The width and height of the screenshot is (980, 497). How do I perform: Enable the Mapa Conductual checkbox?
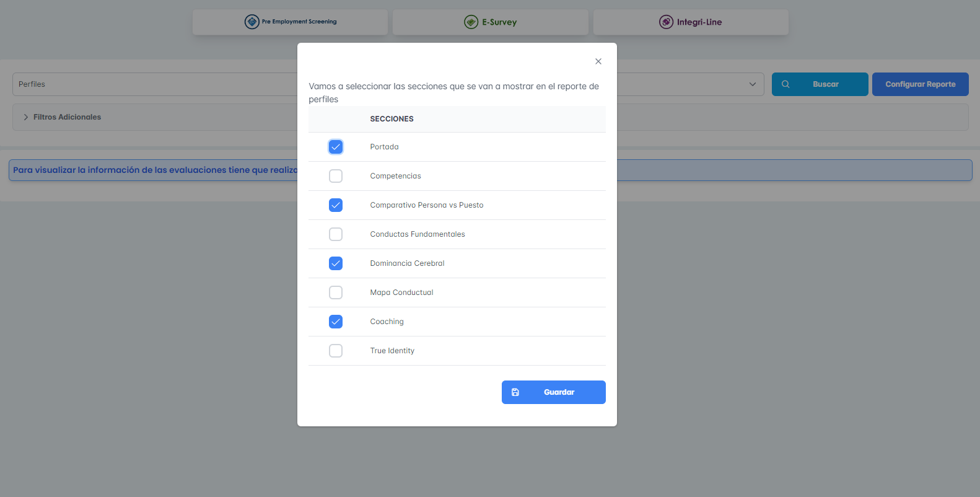[x=336, y=292]
